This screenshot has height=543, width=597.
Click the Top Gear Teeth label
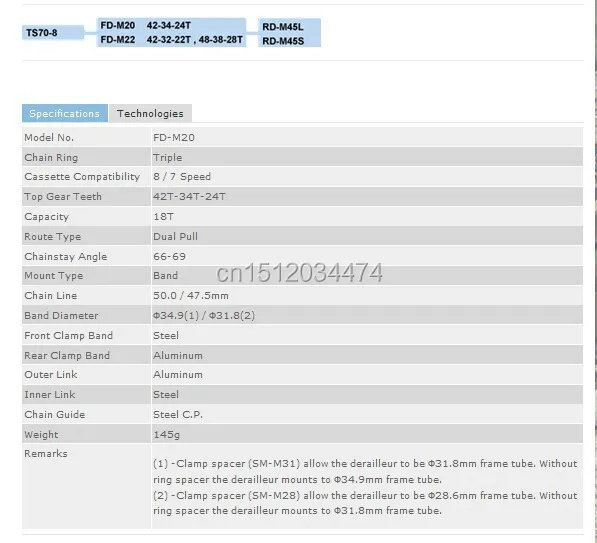(63, 196)
